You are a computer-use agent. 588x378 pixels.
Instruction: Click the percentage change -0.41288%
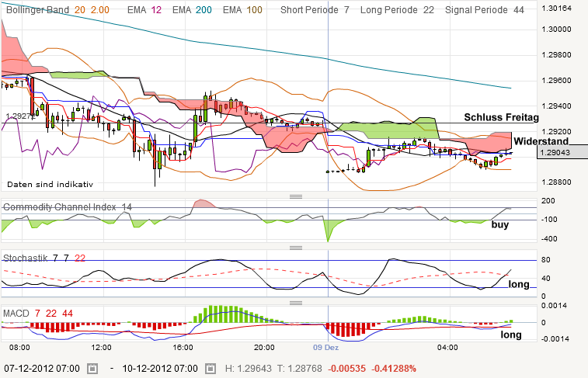pos(394,369)
